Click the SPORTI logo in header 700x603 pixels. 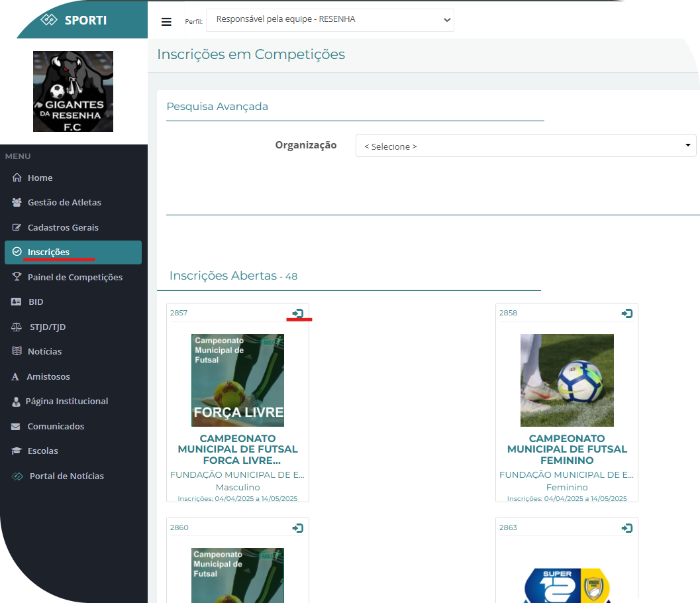[x=74, y=20]
